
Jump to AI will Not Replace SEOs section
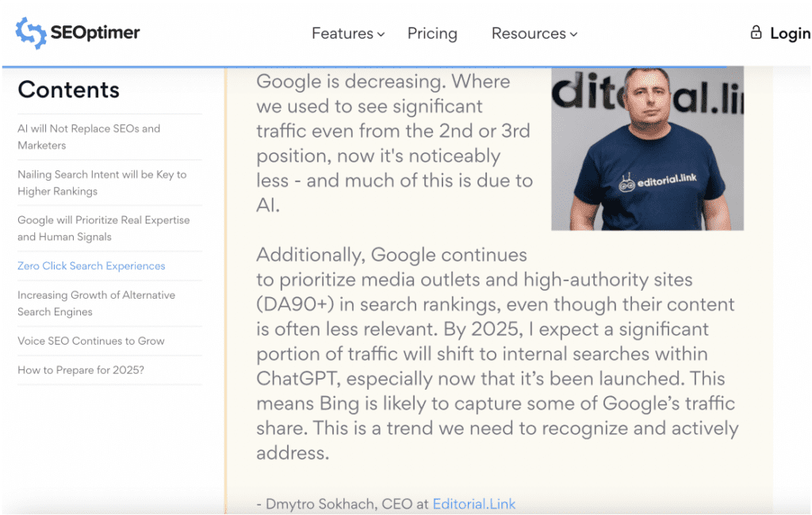tap(89, 136)
